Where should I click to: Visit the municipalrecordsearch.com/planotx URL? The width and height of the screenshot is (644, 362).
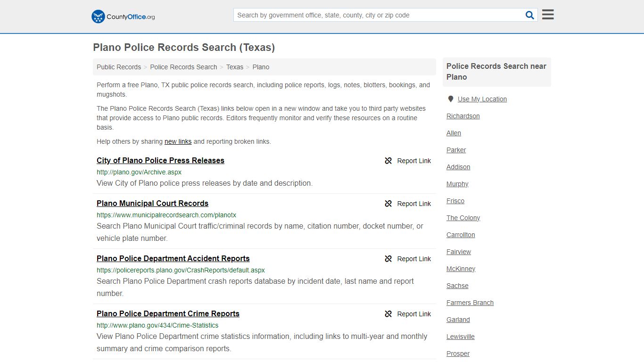(166, 215)
